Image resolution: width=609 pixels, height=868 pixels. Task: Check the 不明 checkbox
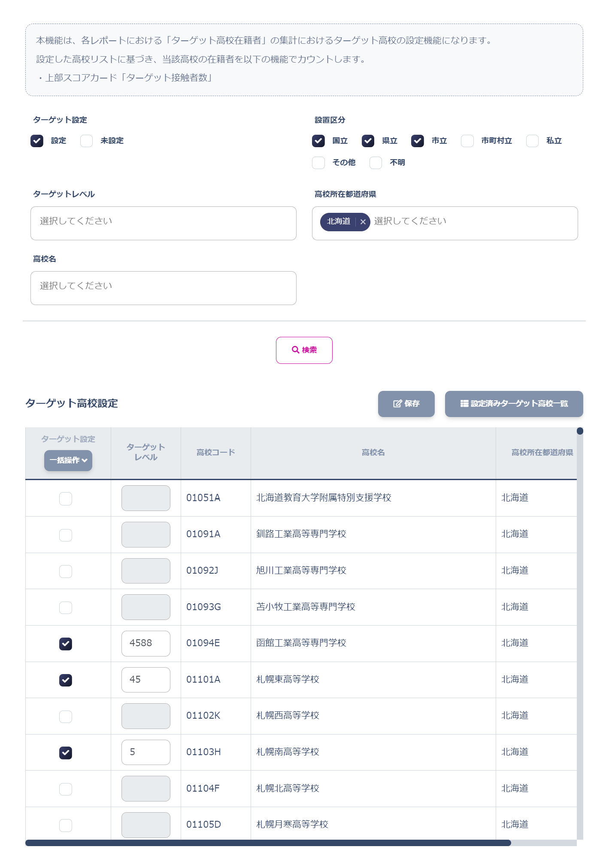click(x=376, y=163)
